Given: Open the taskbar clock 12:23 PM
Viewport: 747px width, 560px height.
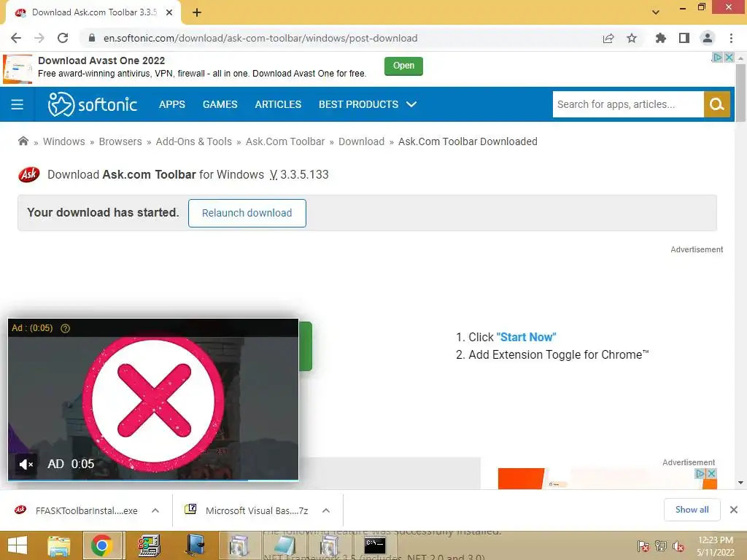Looking at the screenshot, I should coord(715,546).
